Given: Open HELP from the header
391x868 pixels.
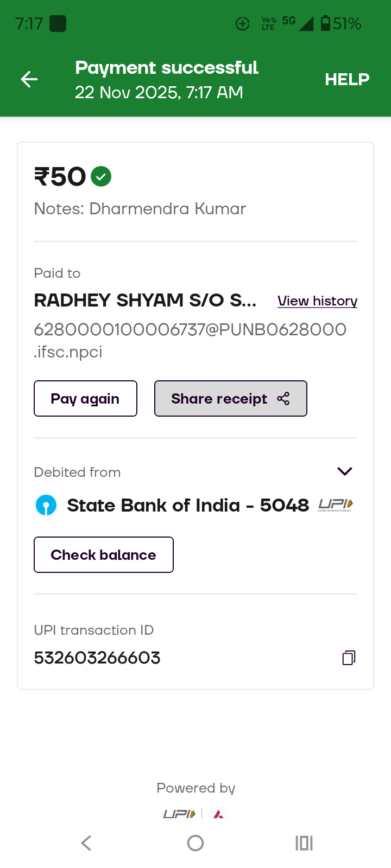Looking at the screenshot, I should (x=347, y=80).
